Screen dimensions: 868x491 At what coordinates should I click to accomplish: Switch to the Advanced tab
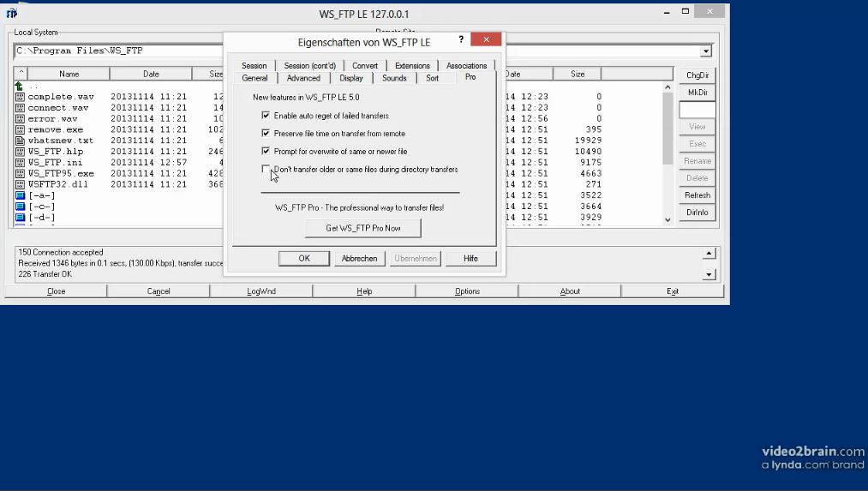pos(303,78)
